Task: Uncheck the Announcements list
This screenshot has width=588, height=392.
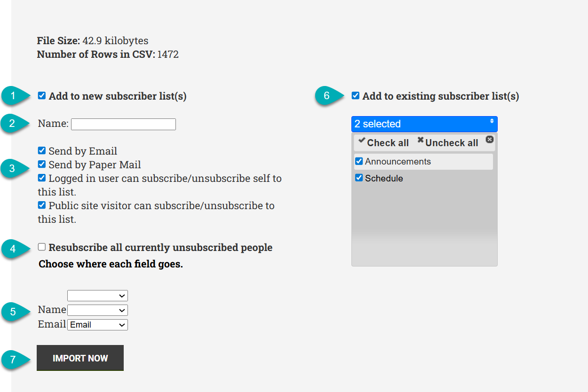Action: [x=359, y=161]
